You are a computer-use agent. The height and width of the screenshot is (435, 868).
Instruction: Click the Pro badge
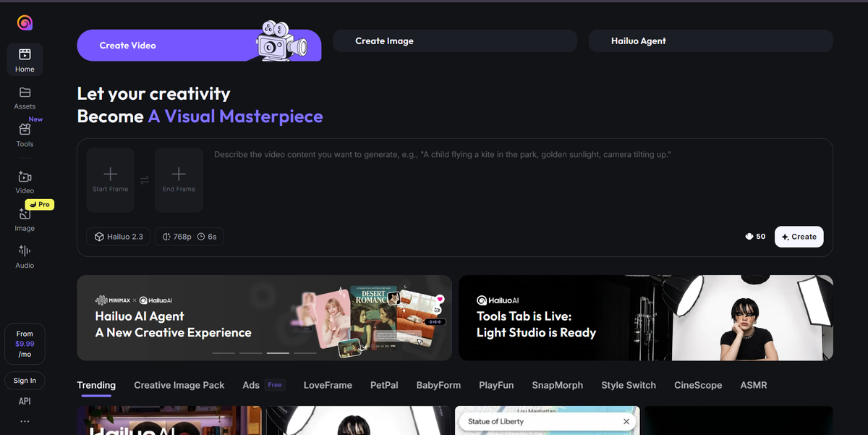[x=40, y=205]
